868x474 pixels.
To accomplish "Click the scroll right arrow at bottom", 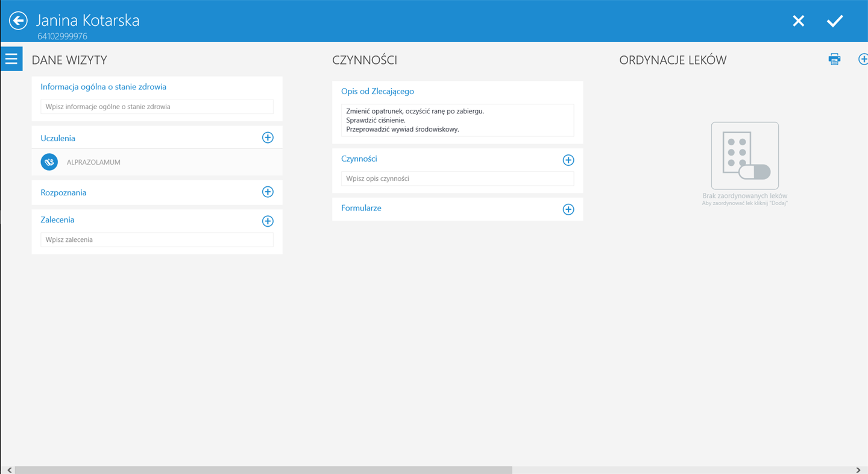I will [859, 470].
